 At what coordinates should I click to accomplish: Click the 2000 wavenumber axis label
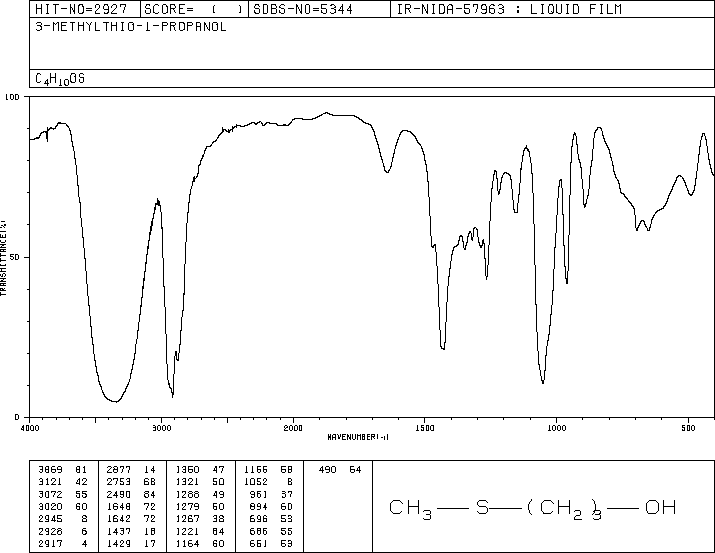tap(293, 428)
